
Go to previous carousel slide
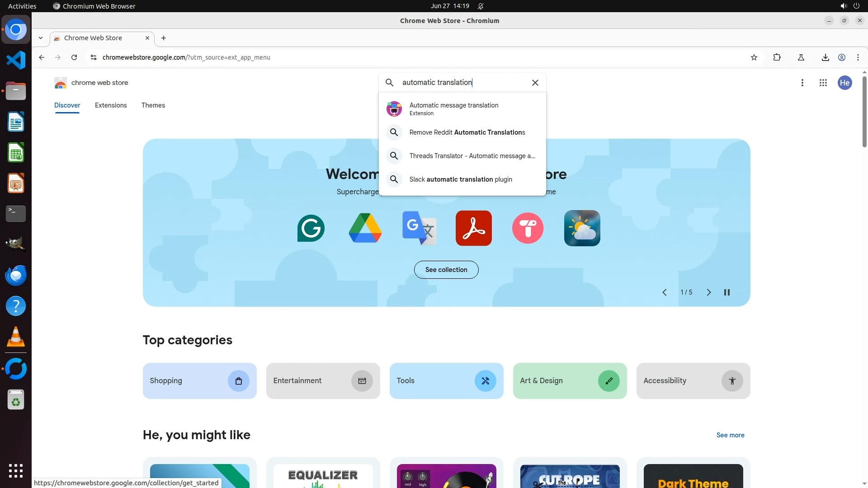coord(664,292)
